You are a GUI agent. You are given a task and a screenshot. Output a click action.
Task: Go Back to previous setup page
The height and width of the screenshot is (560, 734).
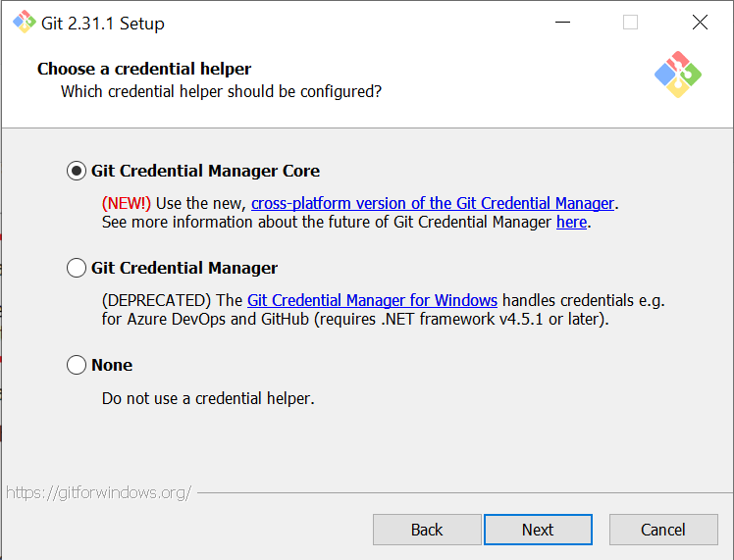[x=427, y=530]
